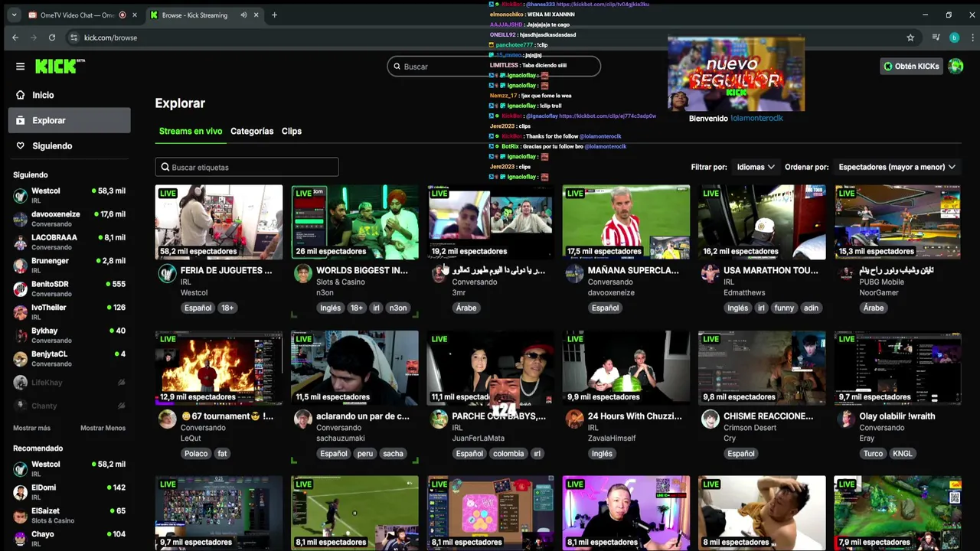Open the Espectadores (mayor a menor) sort dropdown
This screenshot has width=980, height=551.
[897, 167]
